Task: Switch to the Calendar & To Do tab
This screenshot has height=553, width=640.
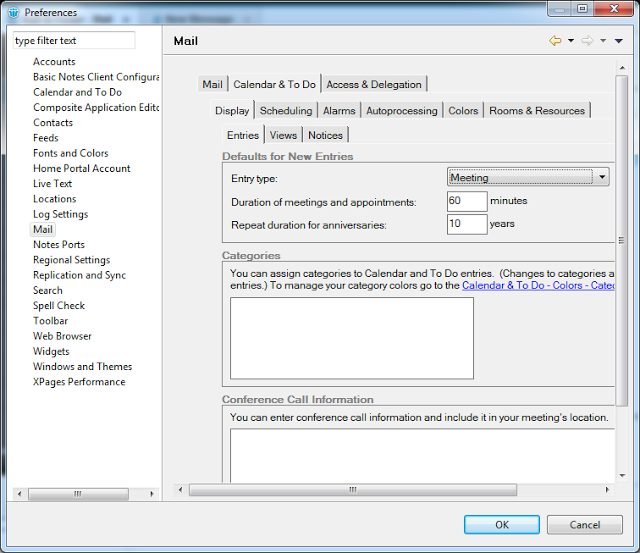Action: point(274,85)
